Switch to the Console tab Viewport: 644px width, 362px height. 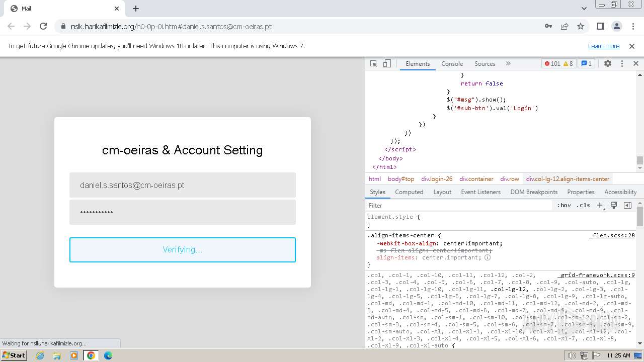coord(452,64)
